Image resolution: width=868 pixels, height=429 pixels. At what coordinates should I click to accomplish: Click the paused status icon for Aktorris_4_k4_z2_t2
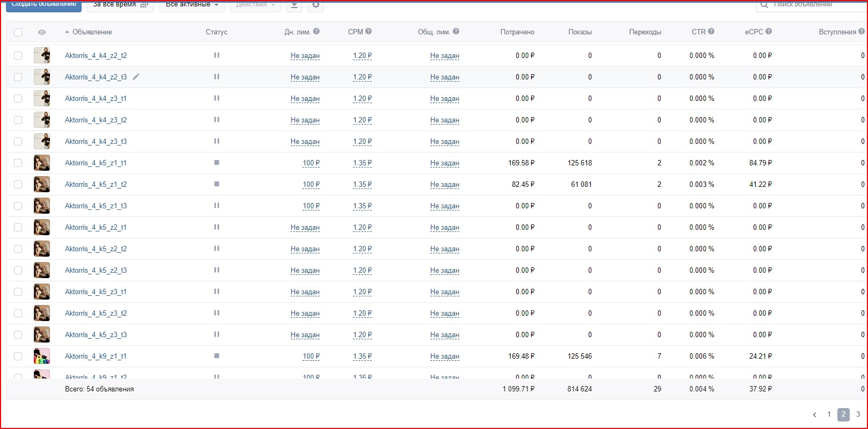(216, 55)
